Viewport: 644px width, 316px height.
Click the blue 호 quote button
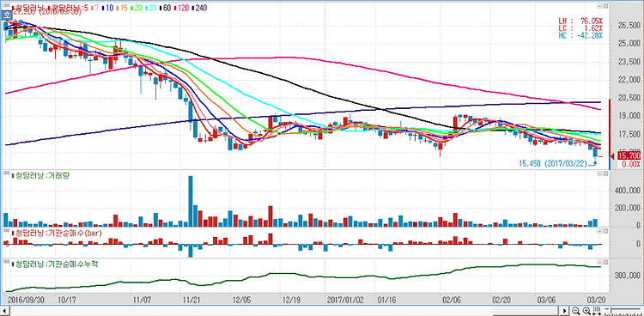[7, 15]
